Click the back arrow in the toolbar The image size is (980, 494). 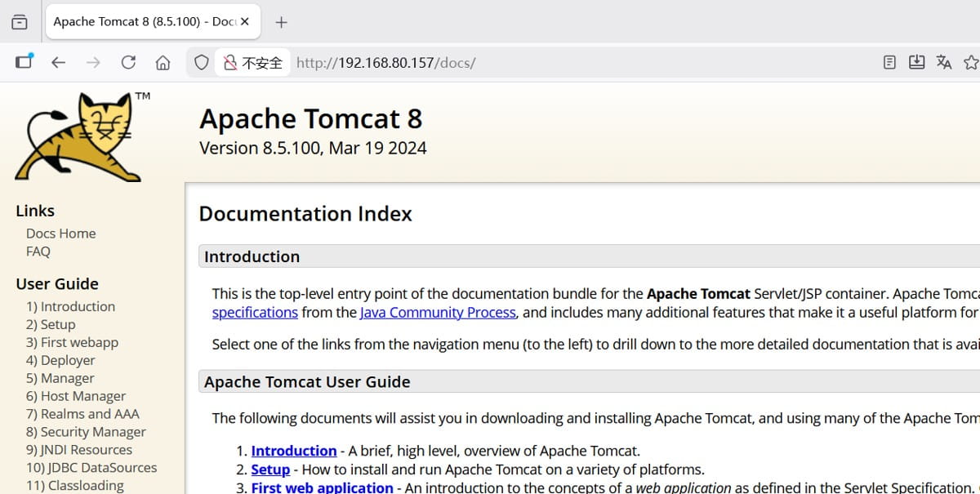coord(58,62)
